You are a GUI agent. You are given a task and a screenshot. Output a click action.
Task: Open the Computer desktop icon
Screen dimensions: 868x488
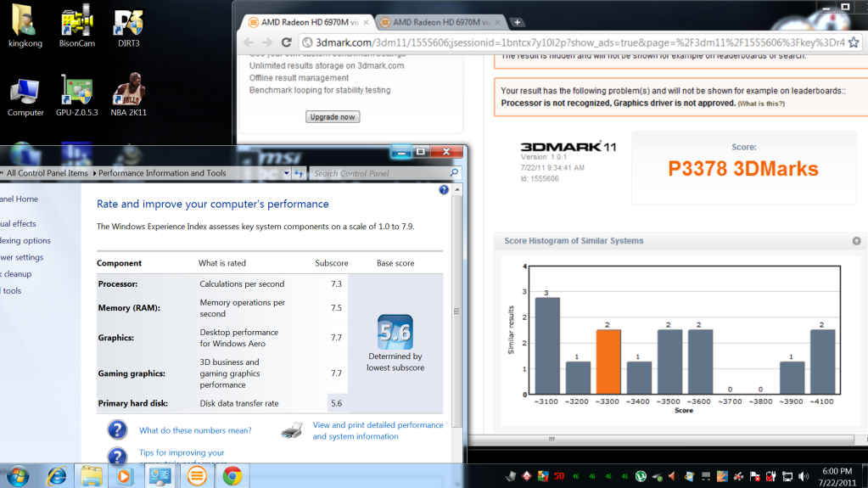(25, 96)
